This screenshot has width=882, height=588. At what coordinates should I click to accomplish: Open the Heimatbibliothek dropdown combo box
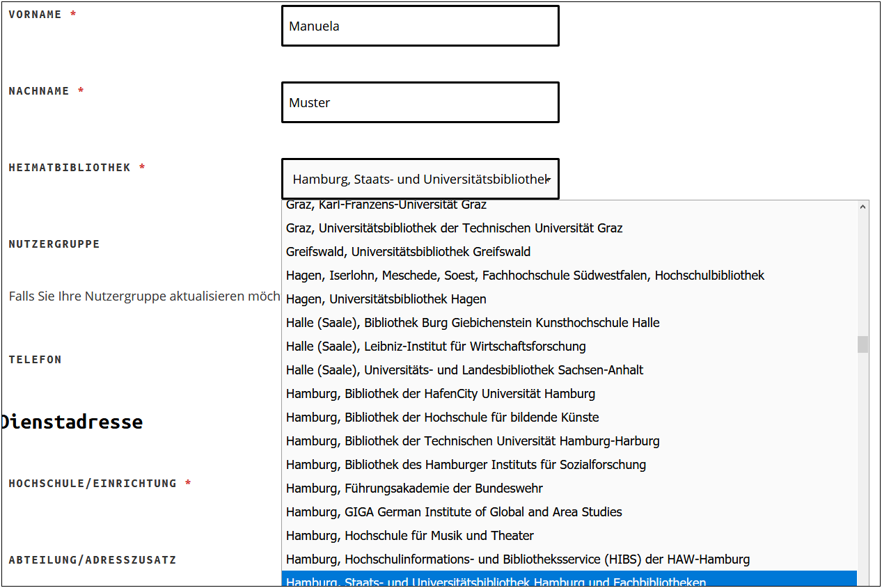[x=420, y=179]
